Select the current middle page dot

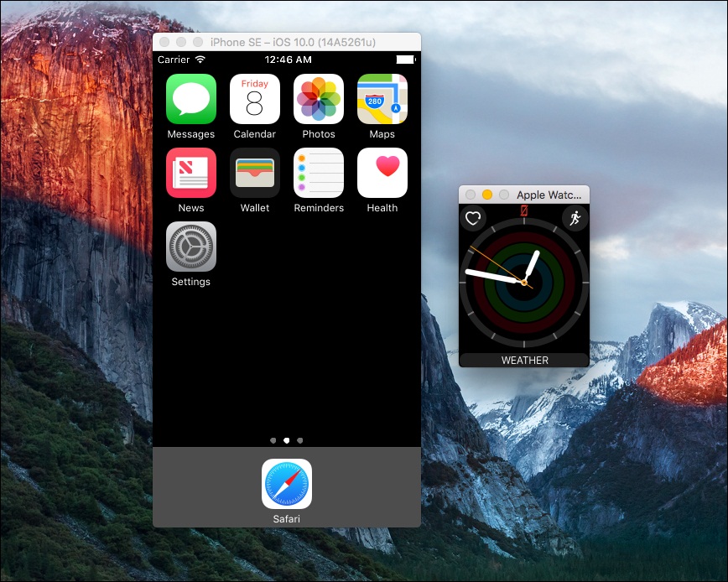(287, 440)
